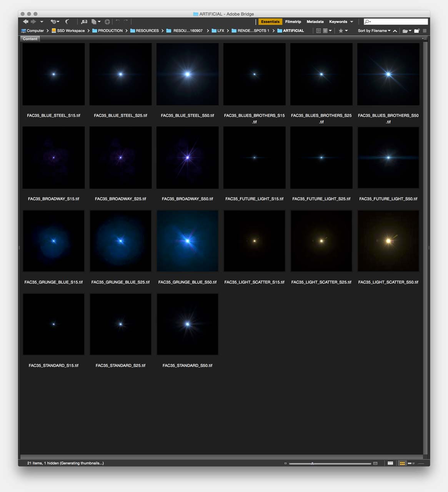Open the Content panel flyout menu
Viewport: 448px width, 492px height.
[424, 39]
